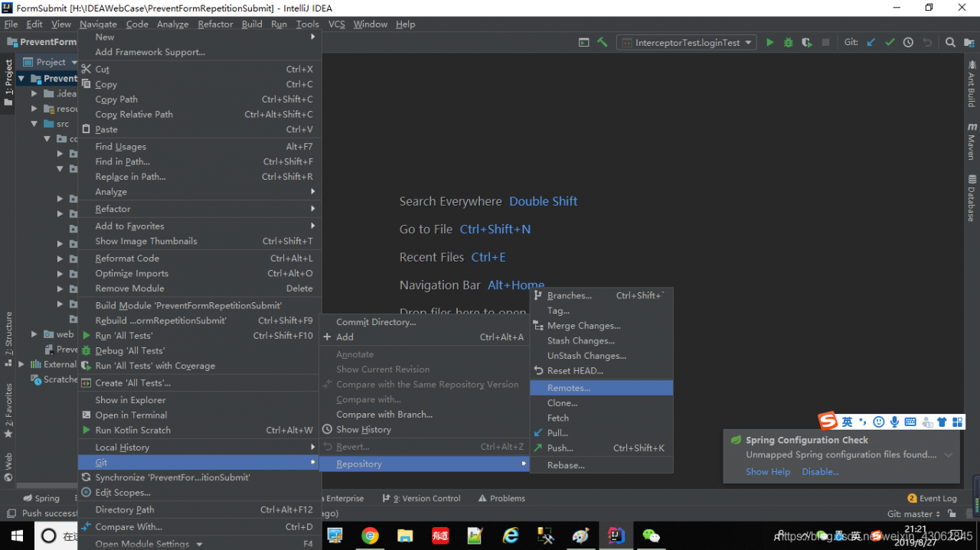Image resolution: width=980 pixels, height=550 pixels.
Task: Click Disable... link in Spring notification
Action: pyautogui.click(x=821, y=472)
